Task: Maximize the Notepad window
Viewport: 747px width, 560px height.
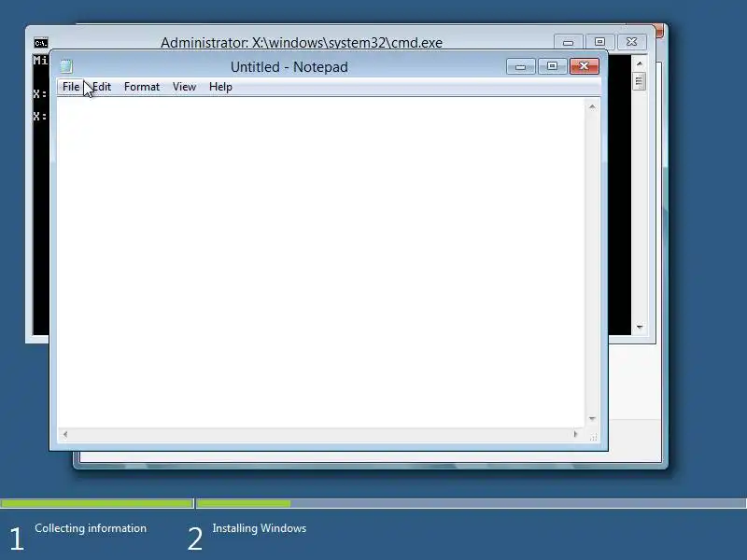Action: pos(552,66)
